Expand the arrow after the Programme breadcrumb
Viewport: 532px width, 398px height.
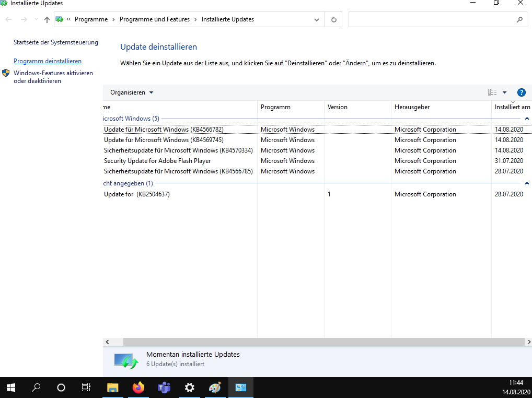tap(113, 20)
